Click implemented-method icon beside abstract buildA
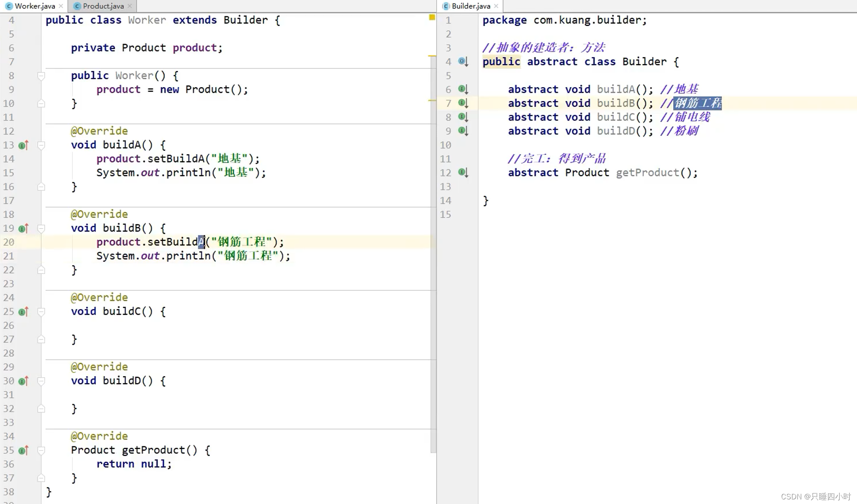 click(x=463, y=89)
